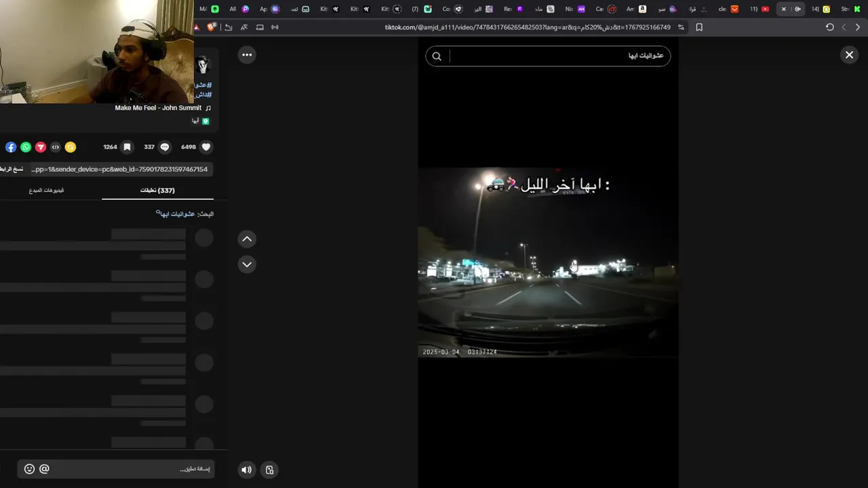Image resolution: width=868 pixels, height=488 pixels.
Task: Toggle the auto-scroll icon beside the volume
Action: pyautogui.click(x=269, y=470)
